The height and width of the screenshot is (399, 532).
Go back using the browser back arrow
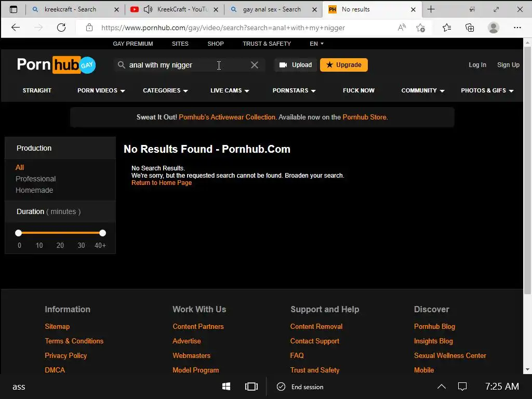(x=16, y=28)
